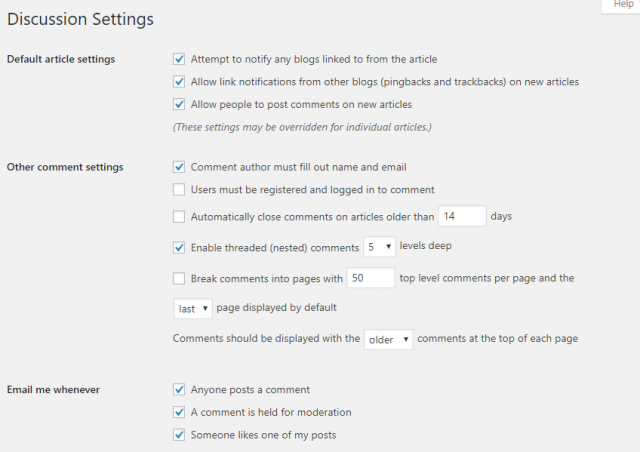The height and width of the screenshot is (452, 640).
Task: Check 'Automatically close comments on articles' box
Action: click(x=179, y=216)
